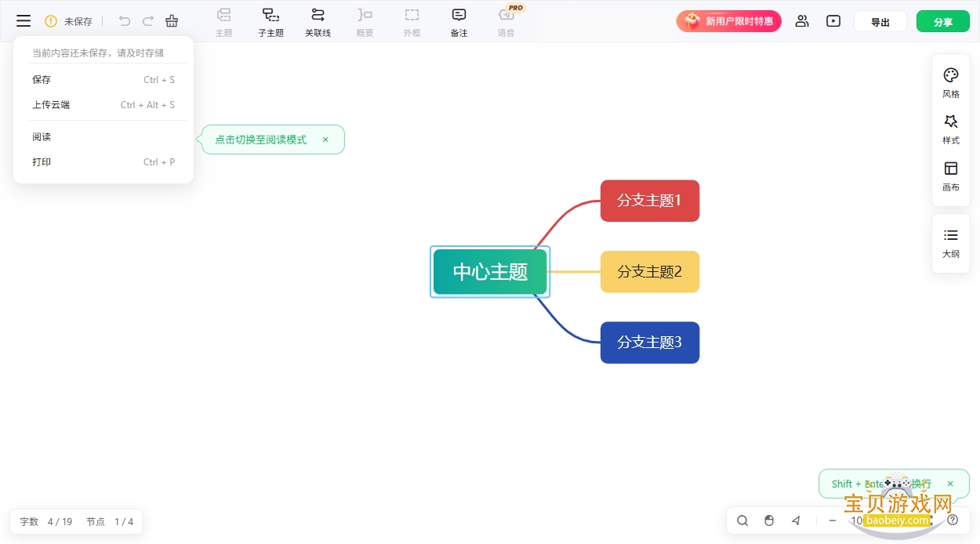Open the 样式 style panel

951,129
